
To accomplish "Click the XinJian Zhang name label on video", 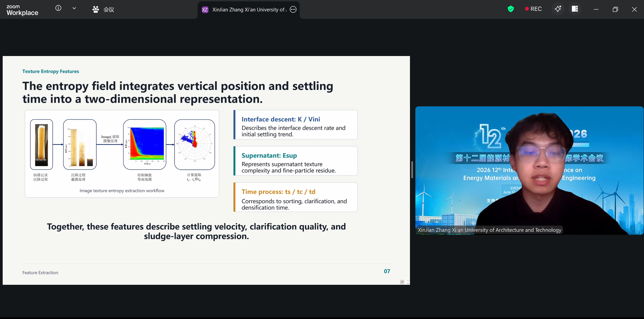I will click(489, 230).
